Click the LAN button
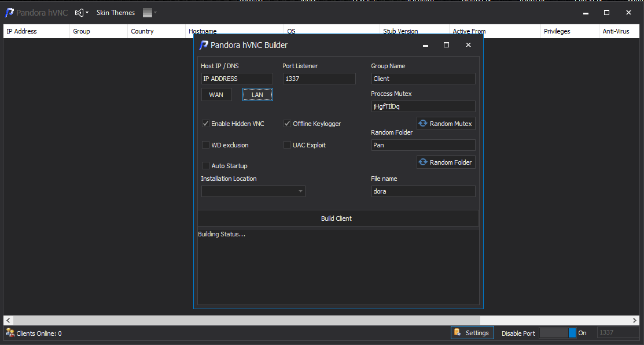Image resolution: width=644 pixels, height=345 pixels. 257,95
